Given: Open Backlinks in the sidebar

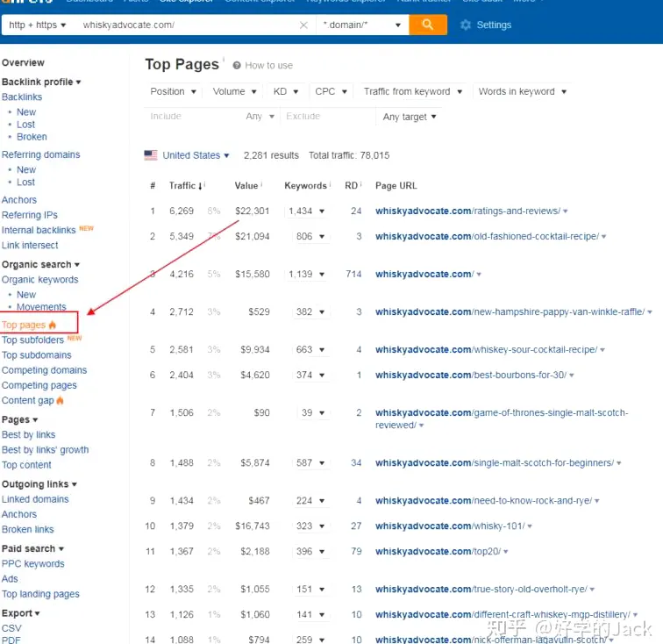Looking at the screenshot, I should coord(22,97).
